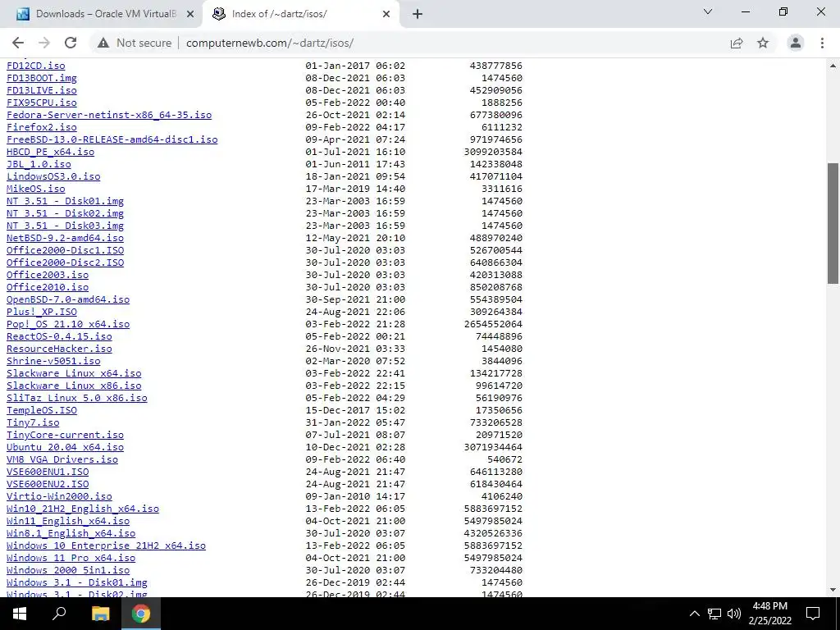
Task: Download ReactOS-0.4.15.iso
Action: click(59, 336)
